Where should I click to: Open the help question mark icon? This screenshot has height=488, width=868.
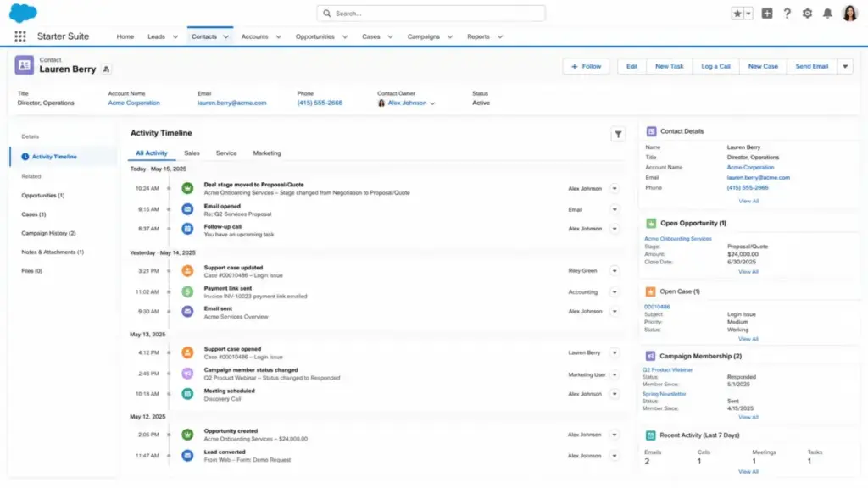pyautogui.click(x=787, y=14)
